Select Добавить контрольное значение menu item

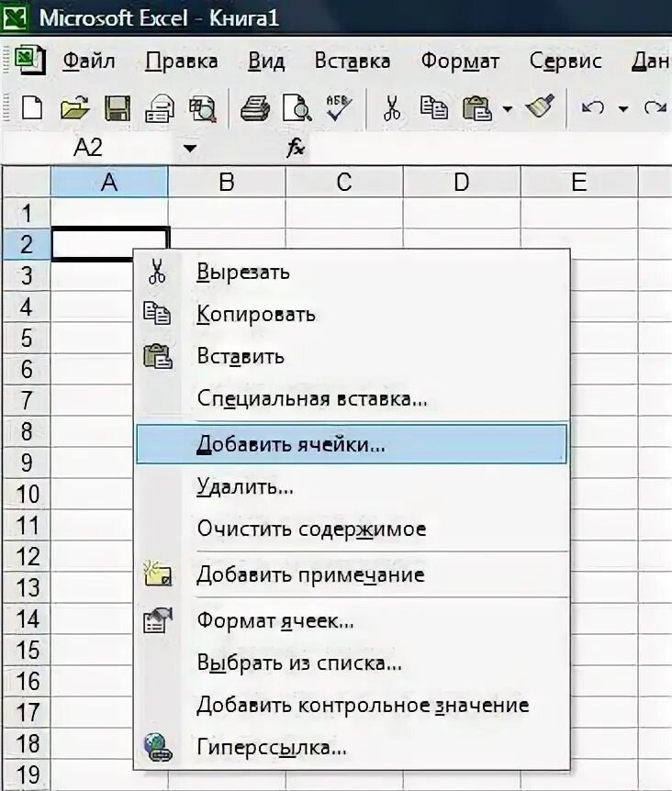point(352,705)
